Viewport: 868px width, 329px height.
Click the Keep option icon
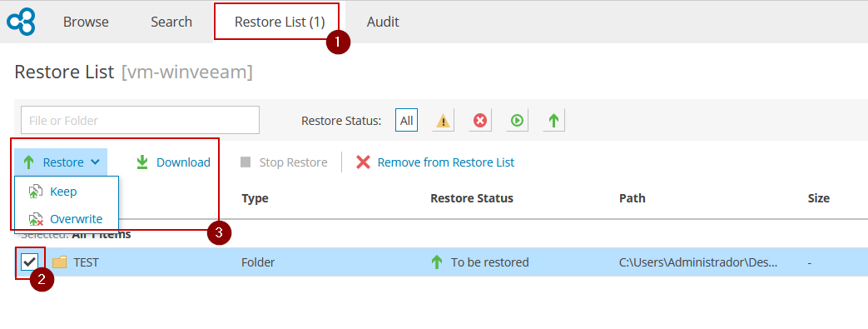coord(36,192)
